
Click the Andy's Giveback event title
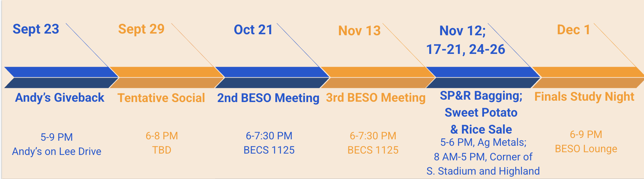tap(60, 98)
